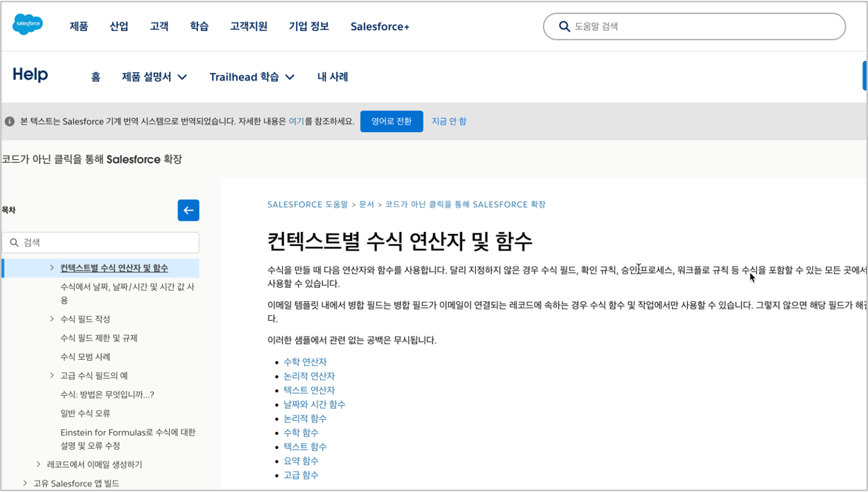Viewport: 868px width, 492px height.
Task: Open the 제품 menu in top navigation
Action: 78,26
